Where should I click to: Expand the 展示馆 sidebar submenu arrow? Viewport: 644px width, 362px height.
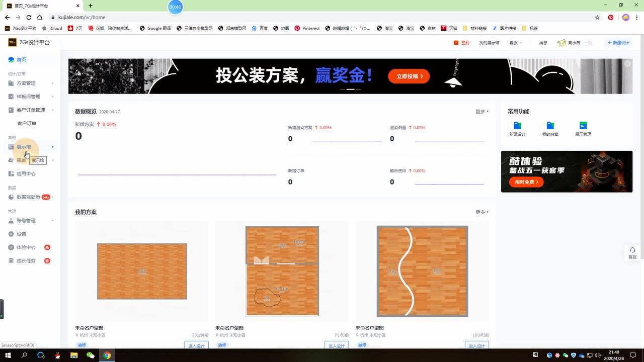point(52,147)
